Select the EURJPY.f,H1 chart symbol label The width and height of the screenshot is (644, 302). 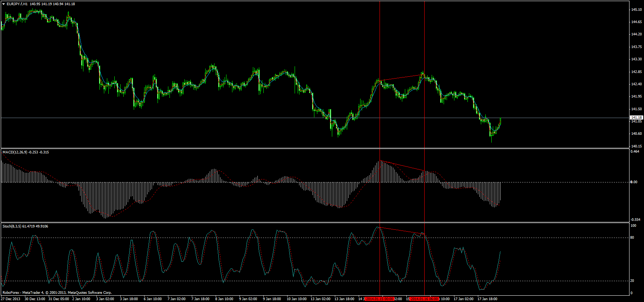pos(17,4)
